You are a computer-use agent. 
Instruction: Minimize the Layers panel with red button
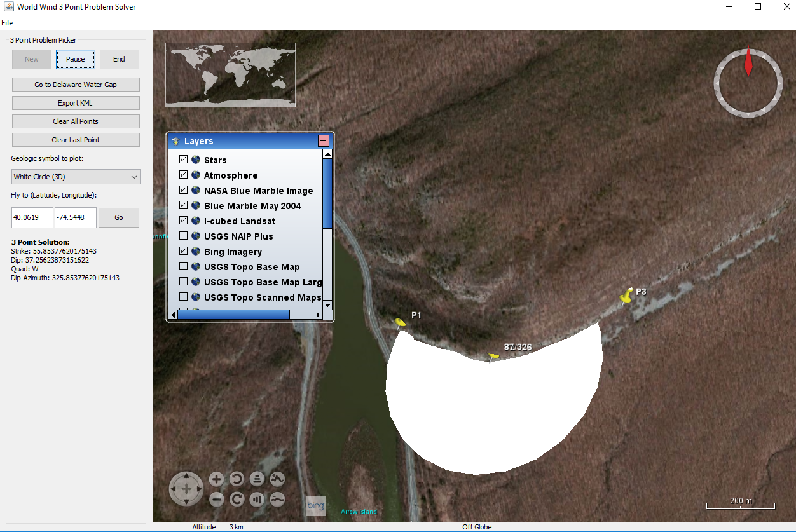click(324, 141)
